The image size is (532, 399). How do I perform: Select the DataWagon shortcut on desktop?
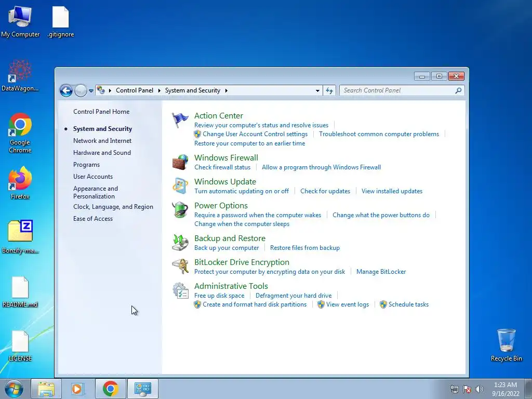point(20,76)
